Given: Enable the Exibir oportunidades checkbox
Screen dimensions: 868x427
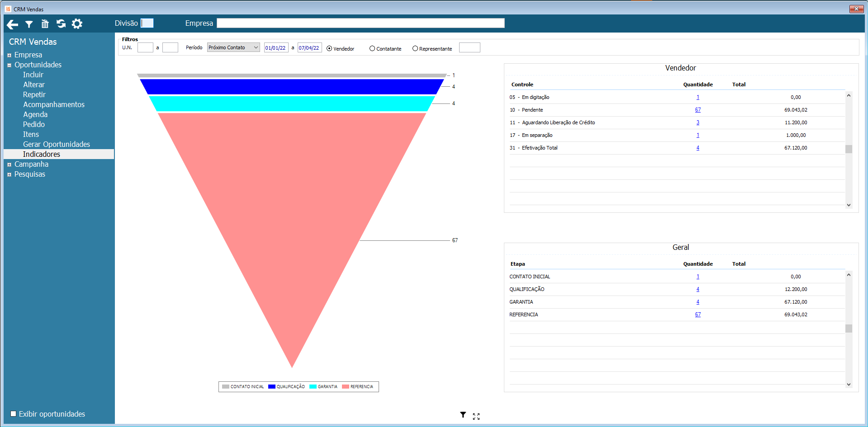Looking at the screenshot, I should coord(14,413).
